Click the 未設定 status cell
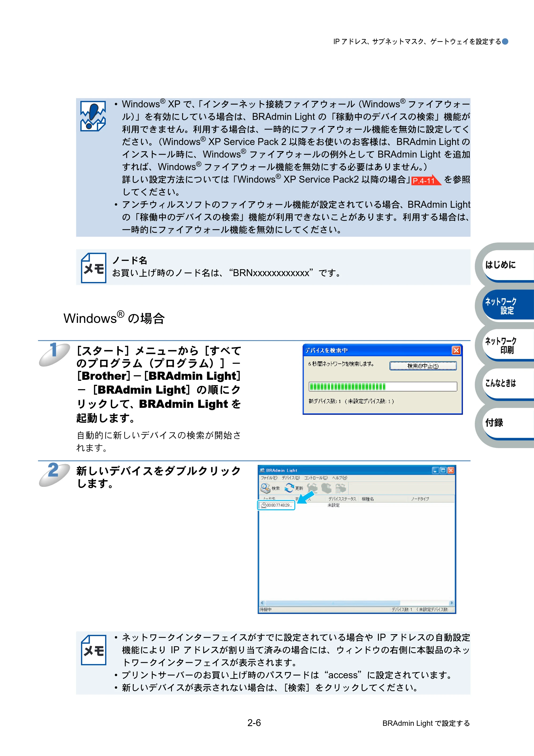 tap(333, 505)
